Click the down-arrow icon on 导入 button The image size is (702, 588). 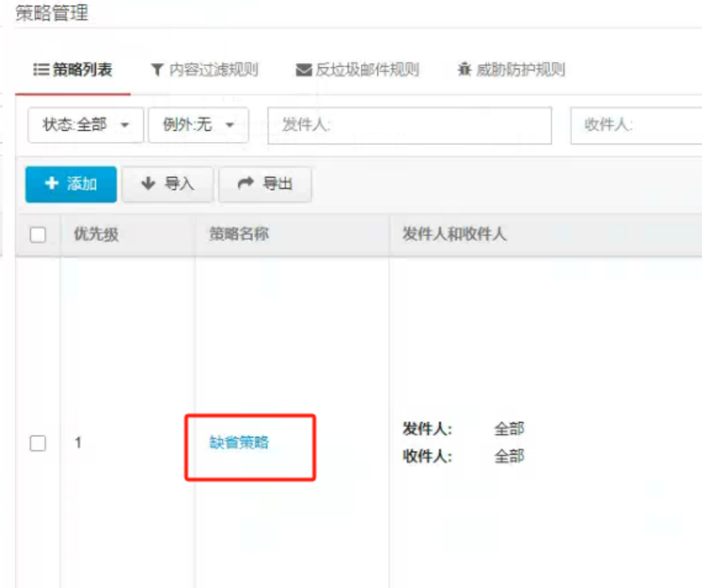coord(148,183)
